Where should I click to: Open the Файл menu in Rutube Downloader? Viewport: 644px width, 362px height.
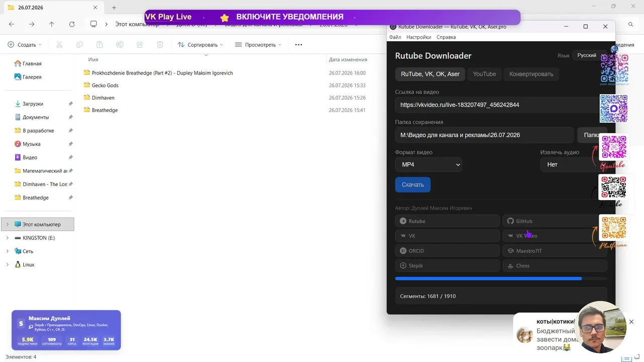(x=395, y=37)
